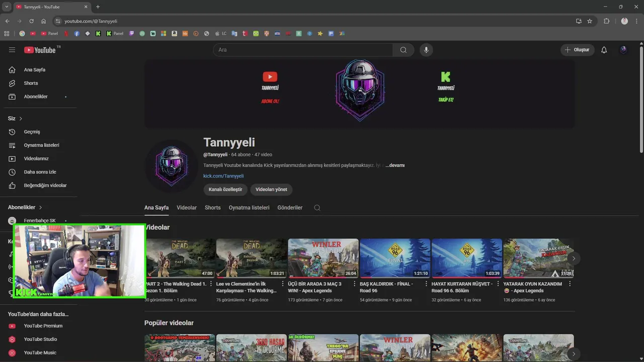Open options for HAYAT KURTARAN RÜŞVET video
The width and height of the screenshot is (644, 362).
(498, 284)
